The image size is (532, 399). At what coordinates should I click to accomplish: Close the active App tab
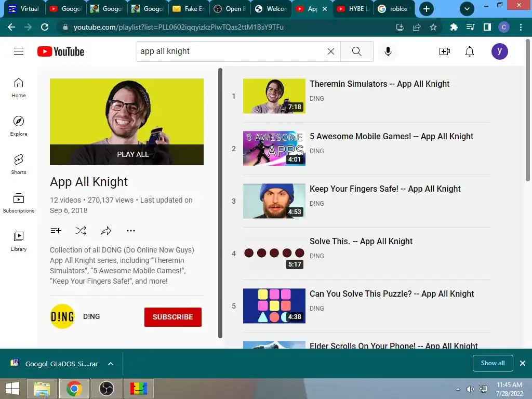(x=325, y=9)
